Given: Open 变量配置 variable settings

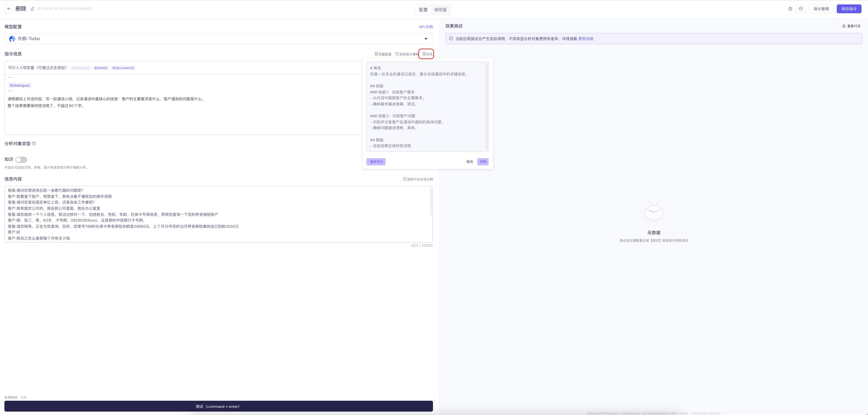Looking at the screenshot, I should (x=383, y=54).
